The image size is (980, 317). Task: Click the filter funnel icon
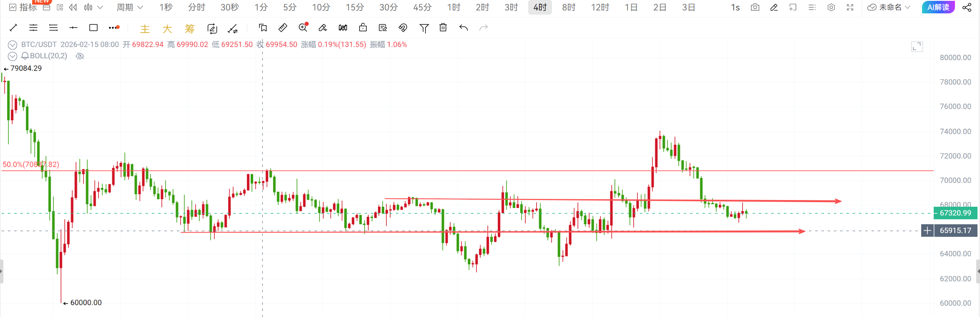(x=424, y=28)
